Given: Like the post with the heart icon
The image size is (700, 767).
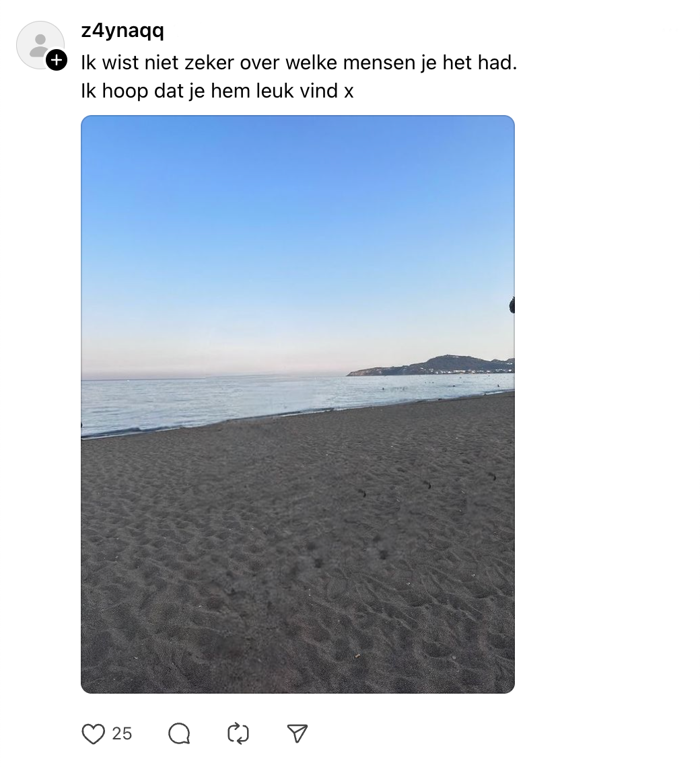Looking at the screenshot, I should (x=94, y=733).
